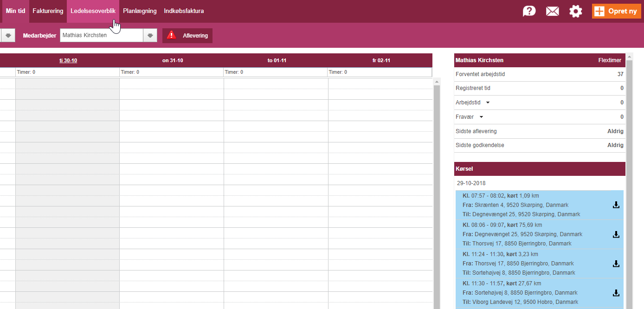Click the date 29-10-2018
Image resolution: width=644 pixels, height=309 pixels.
(471, 183)
